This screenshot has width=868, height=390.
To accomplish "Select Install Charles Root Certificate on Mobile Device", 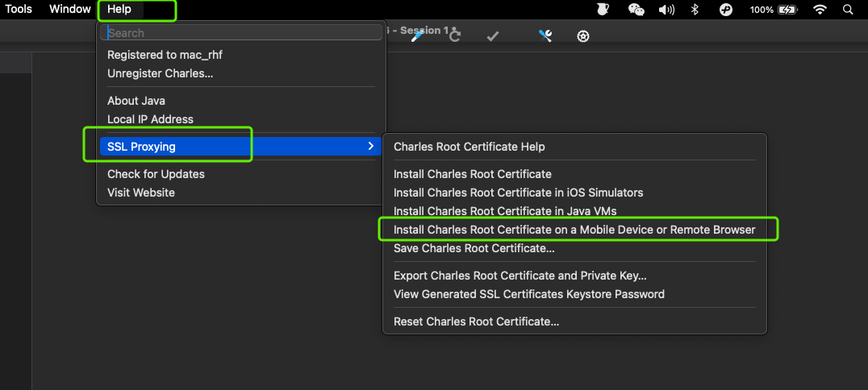I will [x=574, y=230].
